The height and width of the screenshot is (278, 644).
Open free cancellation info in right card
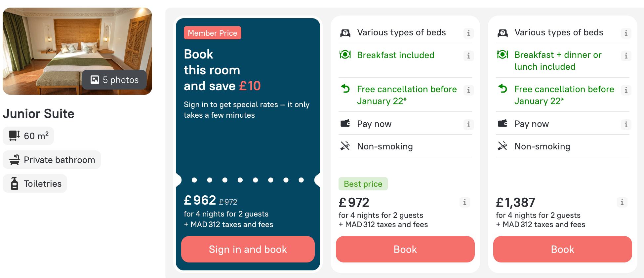click(626, 90)
